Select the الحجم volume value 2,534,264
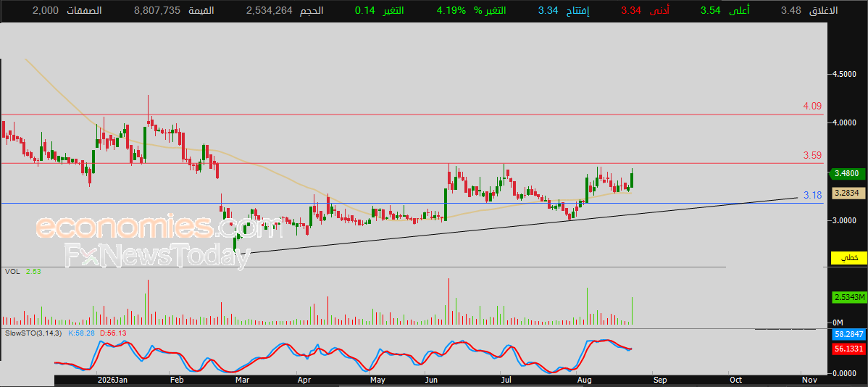 tap(269, 11)
